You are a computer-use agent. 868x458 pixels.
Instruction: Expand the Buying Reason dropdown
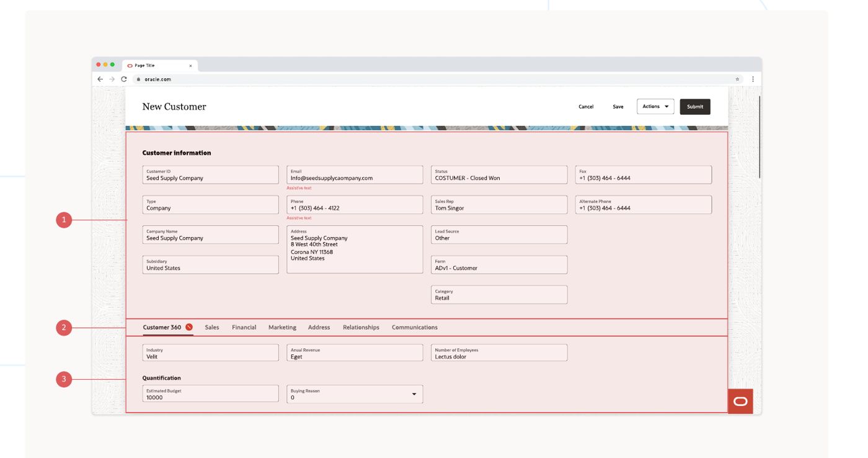tap(355, 394)
